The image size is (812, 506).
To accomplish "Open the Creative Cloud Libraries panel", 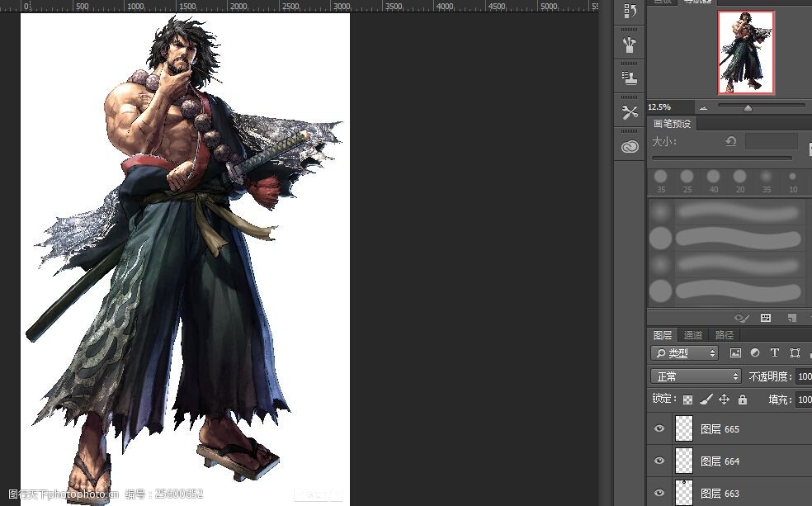I will [630, 146].
